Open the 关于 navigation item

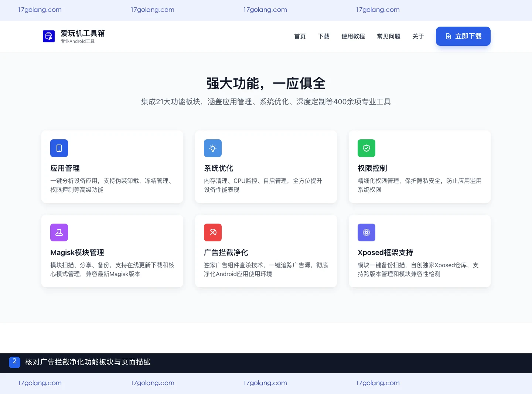[418, 36]
